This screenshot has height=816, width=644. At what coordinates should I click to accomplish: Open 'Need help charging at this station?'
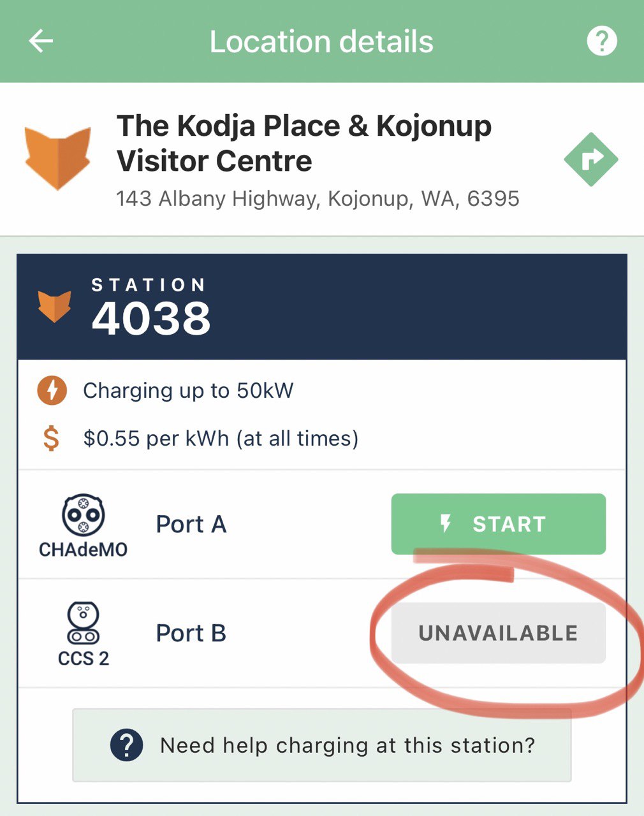coord(322,745)
